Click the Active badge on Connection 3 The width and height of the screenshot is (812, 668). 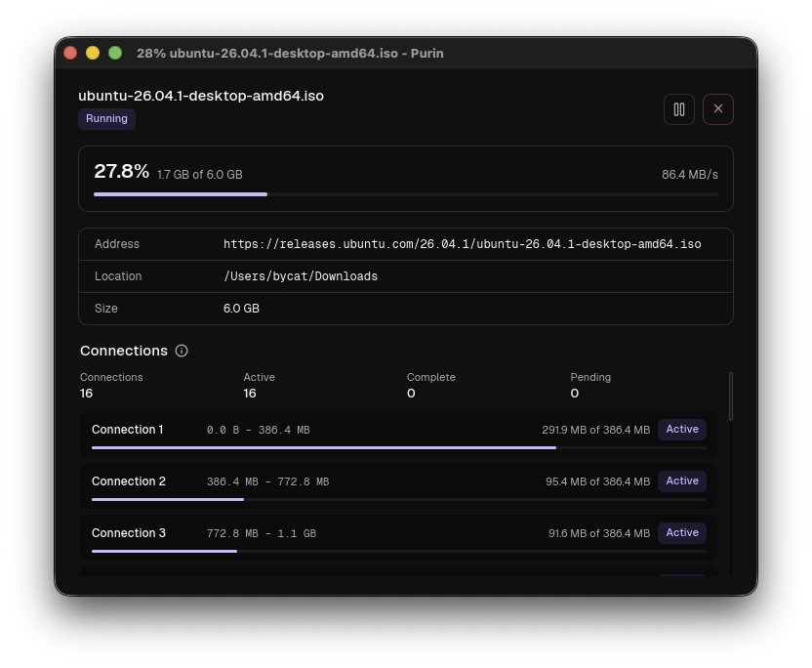point(682,533)
